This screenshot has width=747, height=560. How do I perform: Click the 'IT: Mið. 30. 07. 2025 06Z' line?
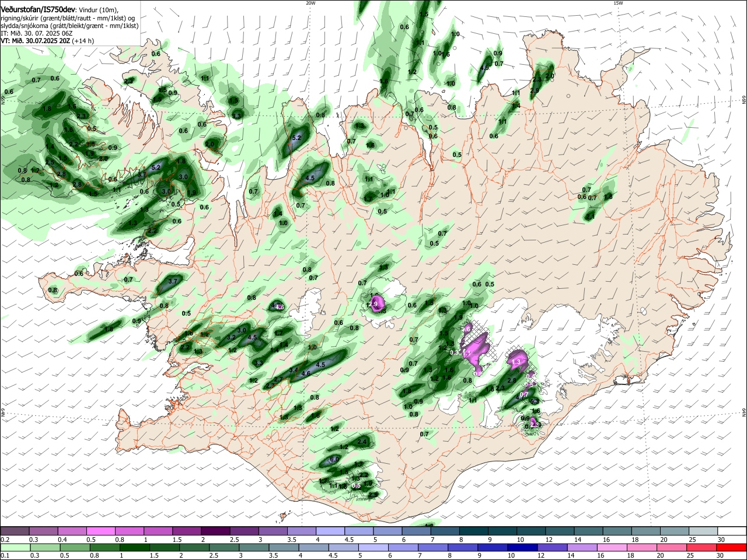pos(37,34)
